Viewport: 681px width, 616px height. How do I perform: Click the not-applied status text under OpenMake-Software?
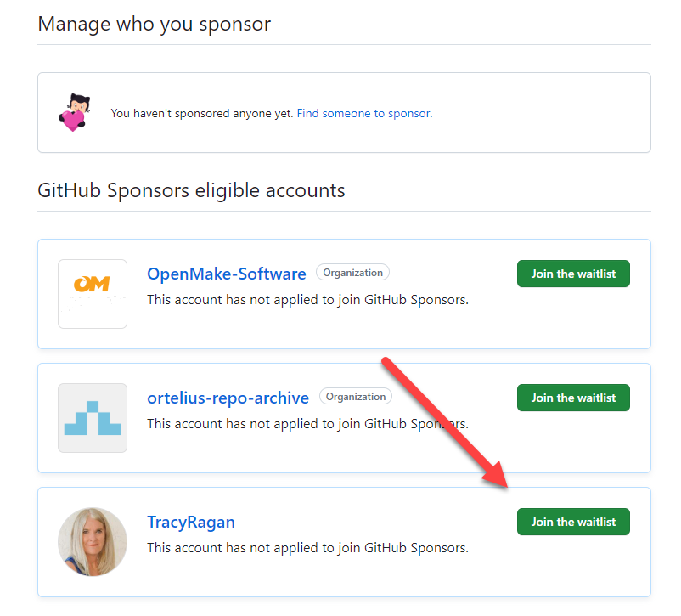[307, 299]
